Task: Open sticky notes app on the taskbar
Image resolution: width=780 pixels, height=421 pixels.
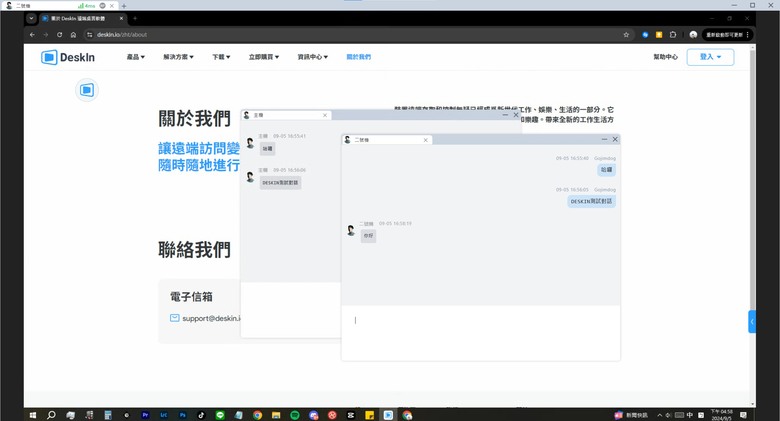Action: click(x=370, y=415)
